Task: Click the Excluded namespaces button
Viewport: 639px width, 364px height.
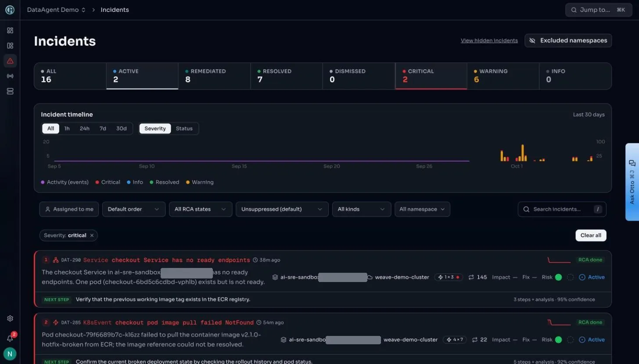Action: [x=568, y=40]
